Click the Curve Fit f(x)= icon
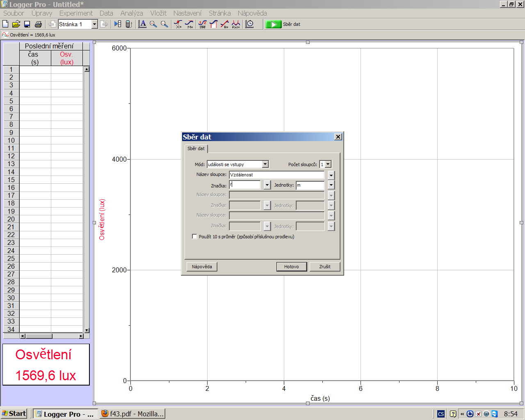 pos(236,24)
